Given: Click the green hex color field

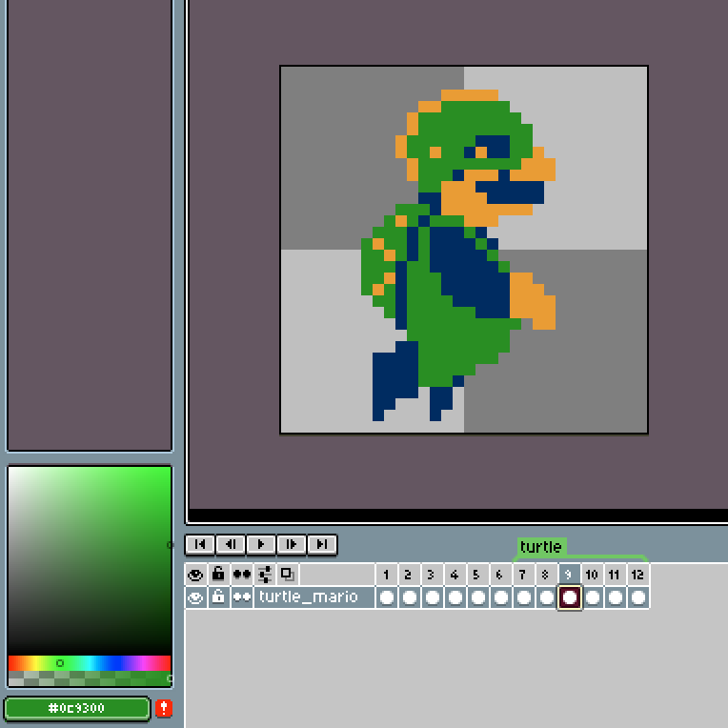Looking at the screenshot, I should coord(77,708).
